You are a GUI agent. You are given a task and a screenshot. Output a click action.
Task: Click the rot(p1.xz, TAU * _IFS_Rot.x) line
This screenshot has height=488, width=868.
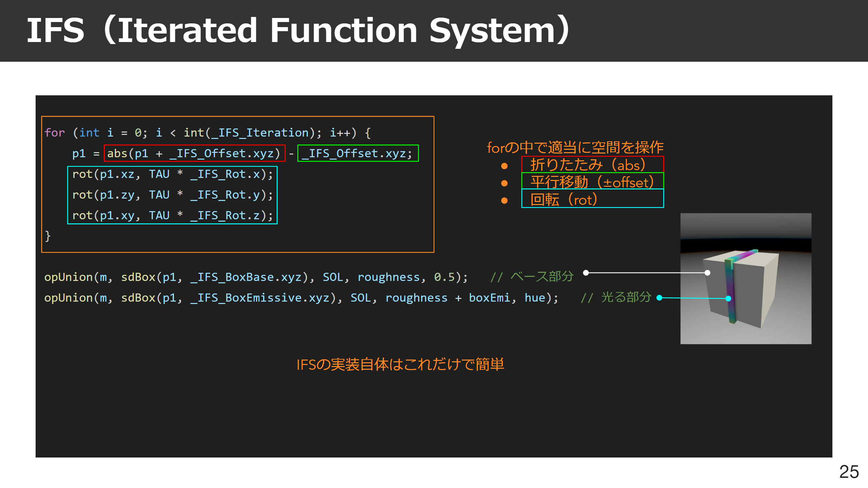(x=172, y=174)
